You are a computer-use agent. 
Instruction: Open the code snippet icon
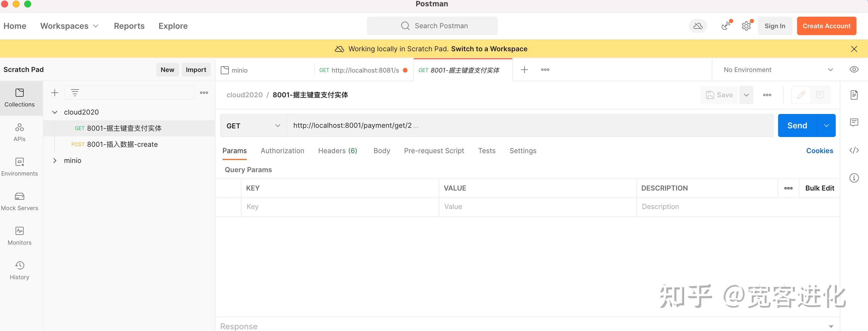(854, 150)
